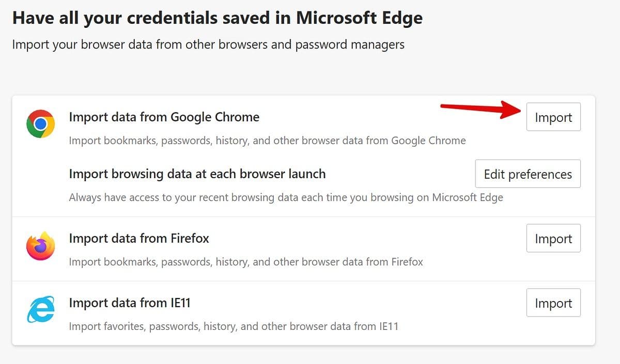Click the "Import your browser data" subtitle text

tap(208, 44)
